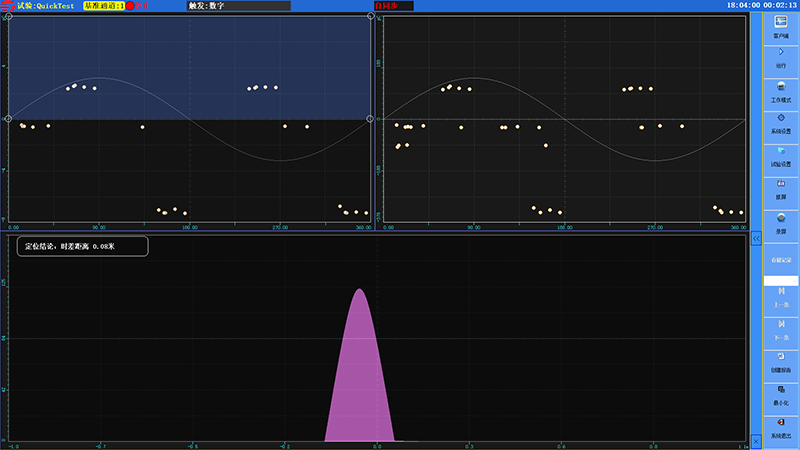The width and height of the screenshot is (800, 450).
Task: Collapse sidebar with the double-chevron arrow
Action: 756,238
